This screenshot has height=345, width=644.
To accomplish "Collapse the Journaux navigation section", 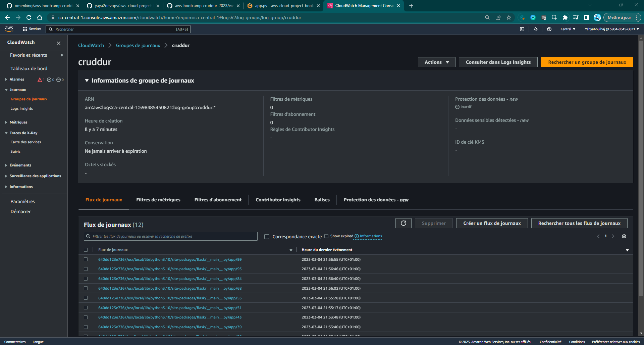I will point(6,90).
